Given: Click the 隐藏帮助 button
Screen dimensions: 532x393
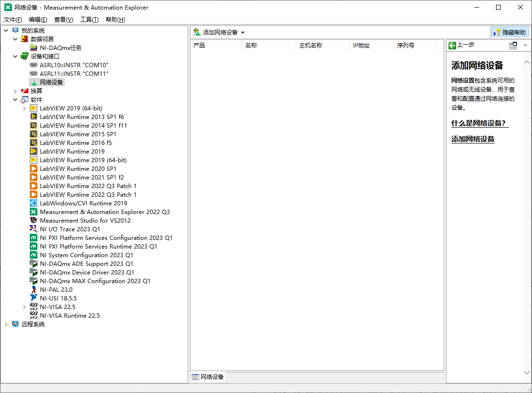Looking at the screenshot, I should pos(509,32).
